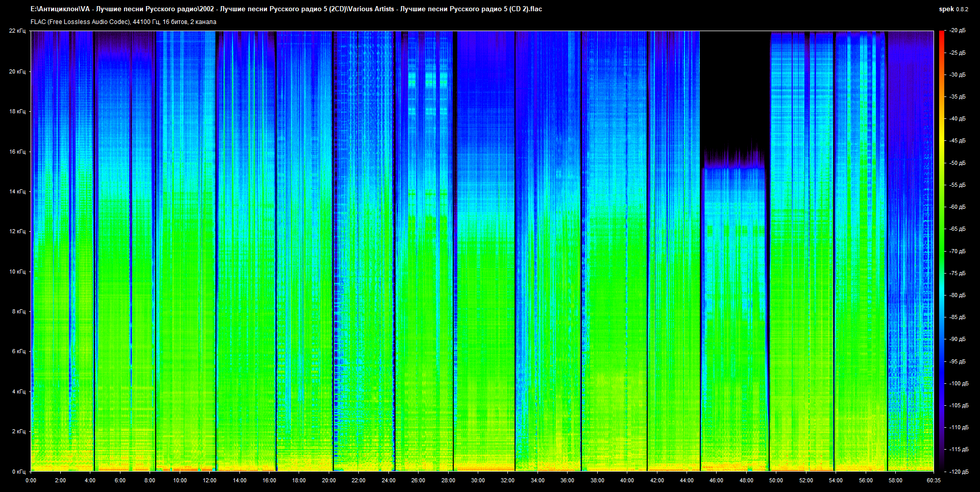
Task: Click the black cutoff region above 16 kHz
Action: tap(734, 87)
